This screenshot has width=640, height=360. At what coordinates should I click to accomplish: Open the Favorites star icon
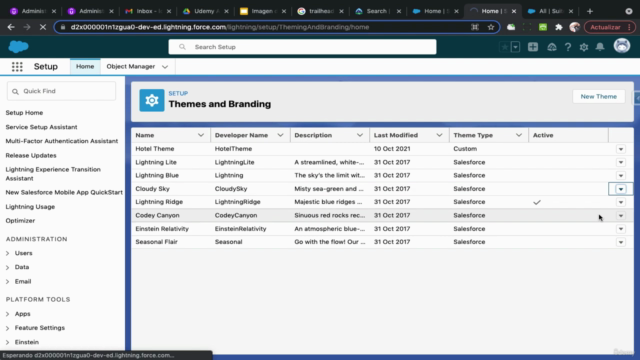coord(505,47)
